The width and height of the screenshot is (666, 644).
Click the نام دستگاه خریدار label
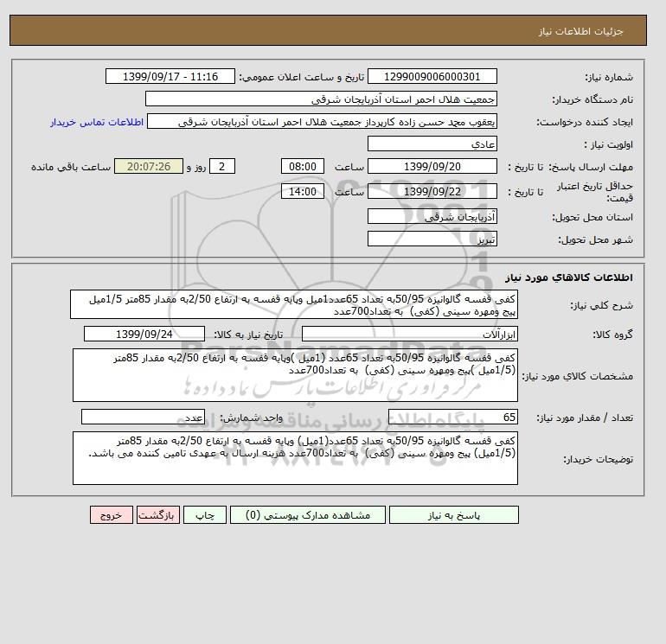tap(592, 99)
